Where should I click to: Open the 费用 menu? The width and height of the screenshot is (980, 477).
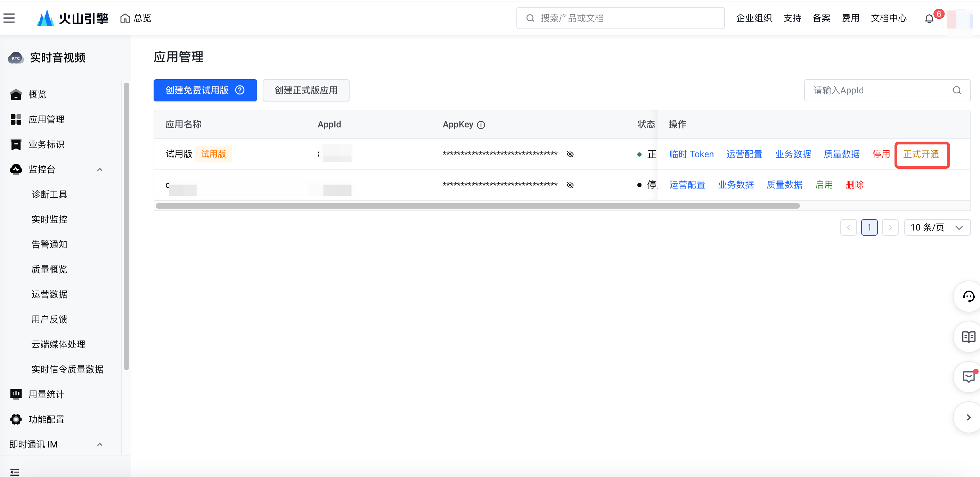point(850,18)
